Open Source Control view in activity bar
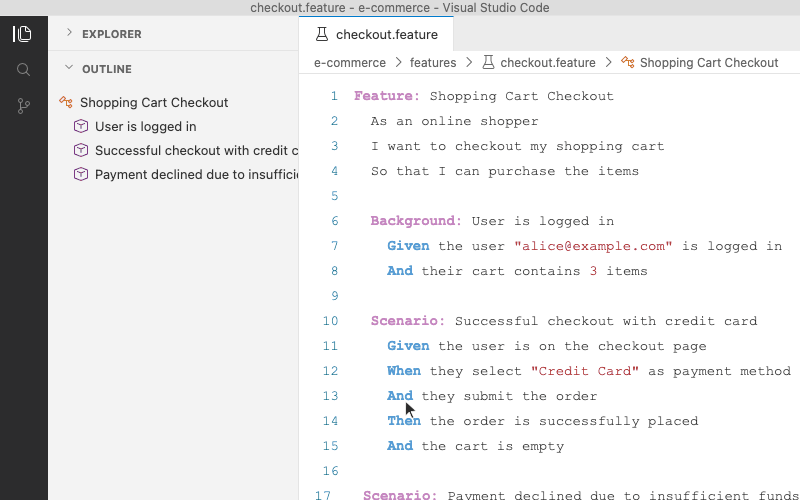 coord(23,106)
